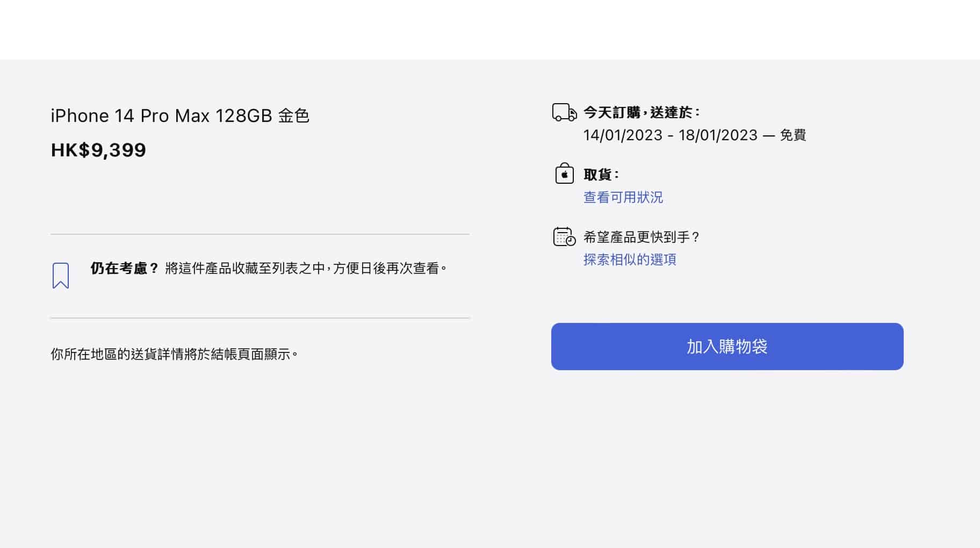Click the price HK$9,399
Screen dimensions: 980x548
coord(98,150)
